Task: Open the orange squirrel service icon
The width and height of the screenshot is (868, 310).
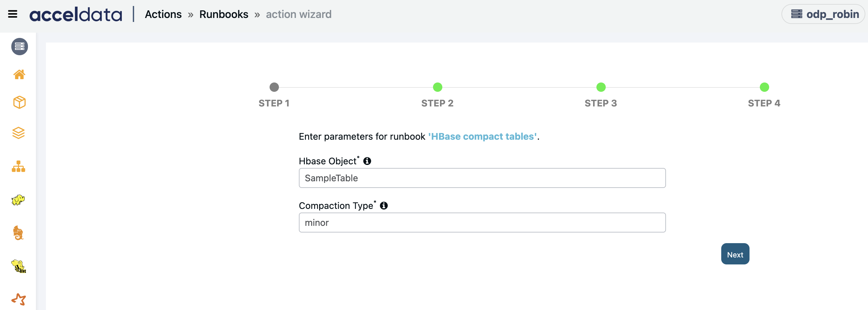Action: [18, 233]
